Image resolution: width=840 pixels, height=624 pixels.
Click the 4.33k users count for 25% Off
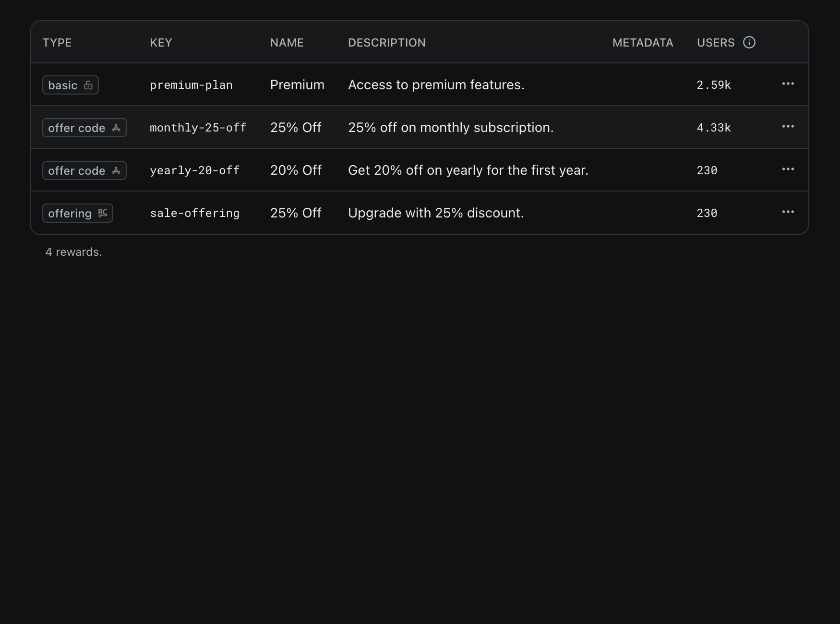click(714, 128)
